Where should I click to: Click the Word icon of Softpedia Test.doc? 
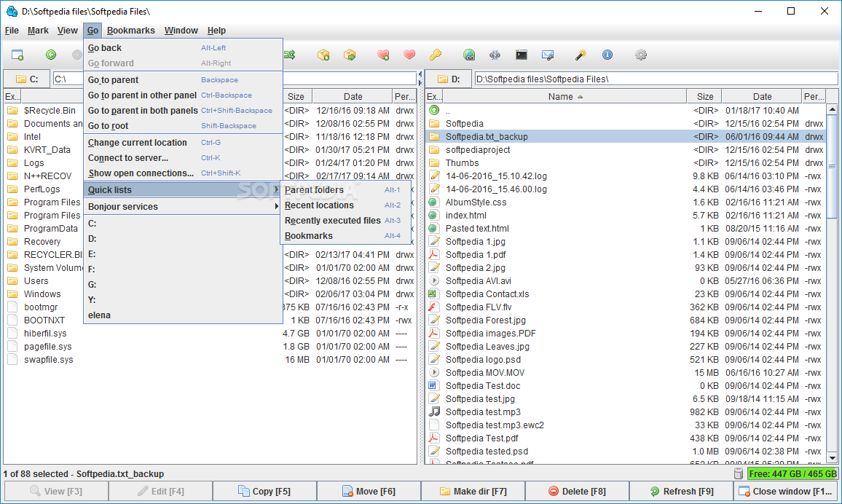point(433,385)
